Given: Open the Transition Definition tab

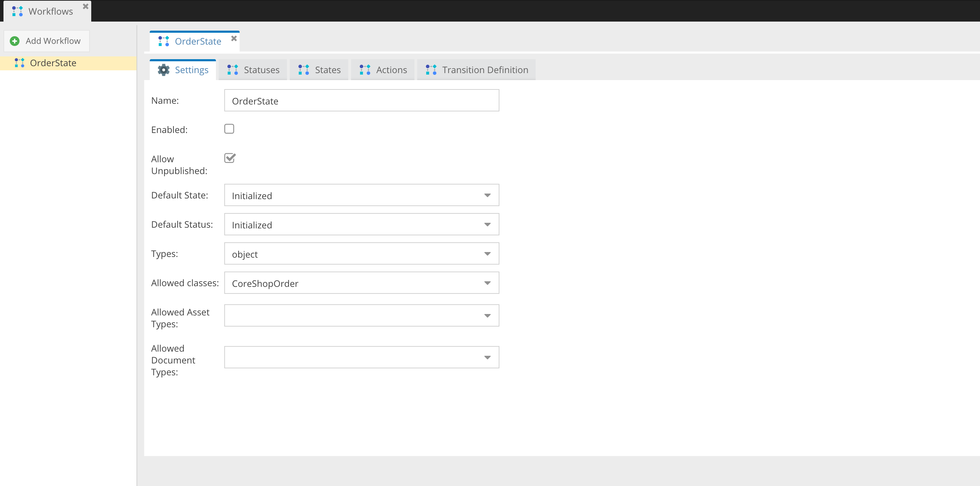Looking at the screenshot, I should (x=485, y=70).
